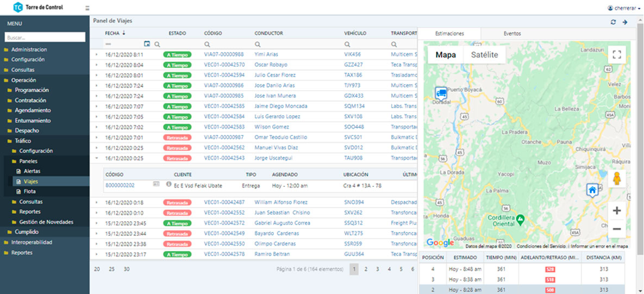This screenshot has width=644, height=294.
Task: Expand the row for Yimi Arias trip
Action: (x=97, y=54)
